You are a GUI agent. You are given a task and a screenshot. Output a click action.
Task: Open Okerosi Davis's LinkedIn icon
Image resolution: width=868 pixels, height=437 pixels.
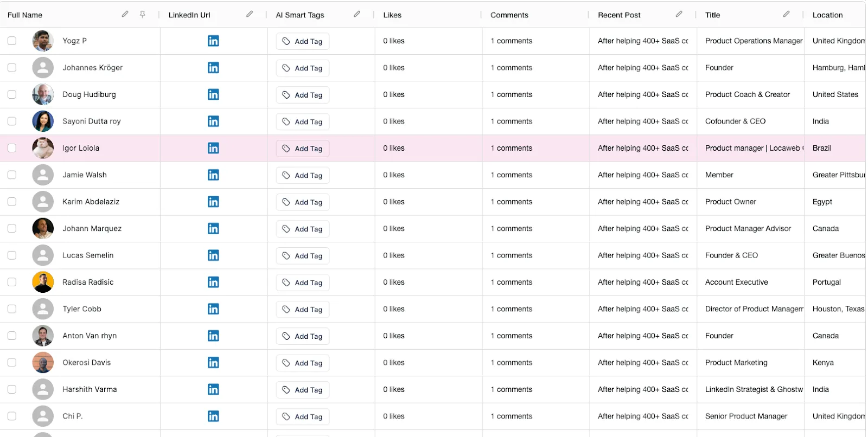pos(213,363)
